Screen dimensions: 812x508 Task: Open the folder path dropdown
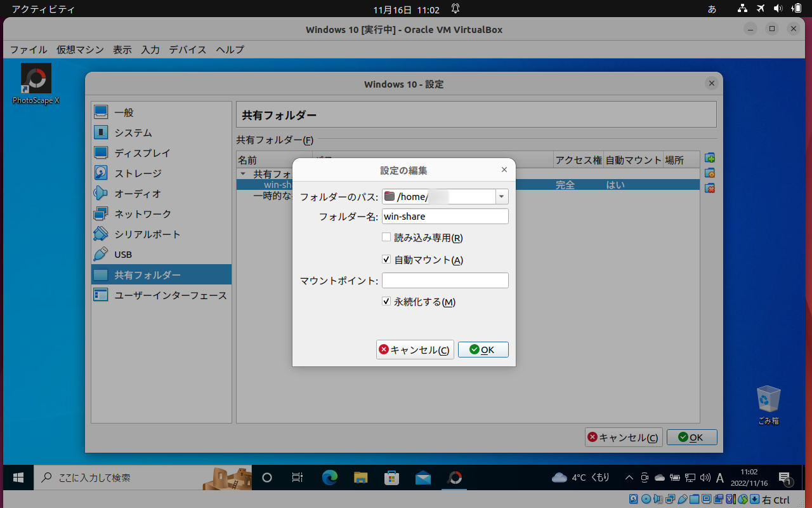501,196
